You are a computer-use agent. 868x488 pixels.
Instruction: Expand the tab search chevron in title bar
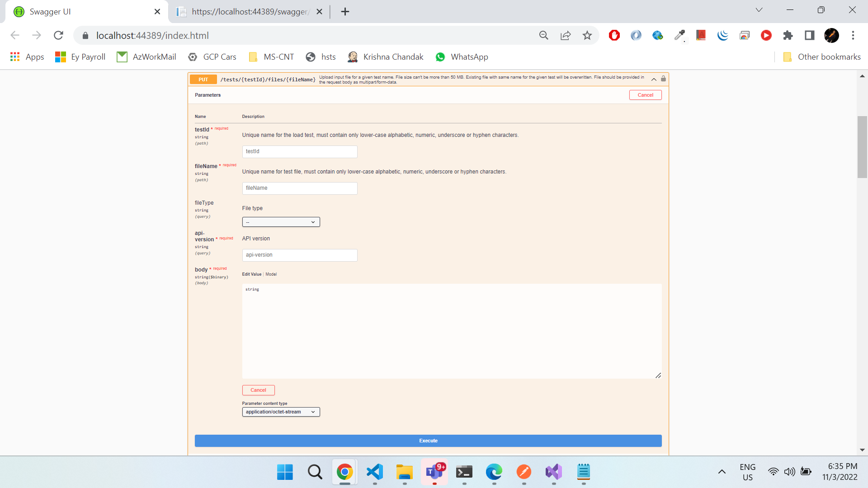[x=759, y=10]
